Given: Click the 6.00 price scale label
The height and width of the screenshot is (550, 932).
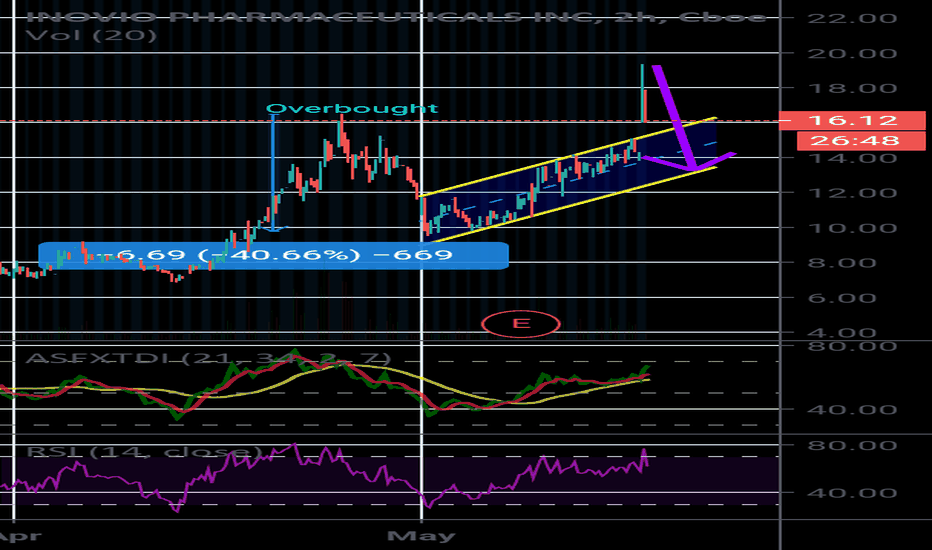Looking at the screenshot, I should (842, 298).
